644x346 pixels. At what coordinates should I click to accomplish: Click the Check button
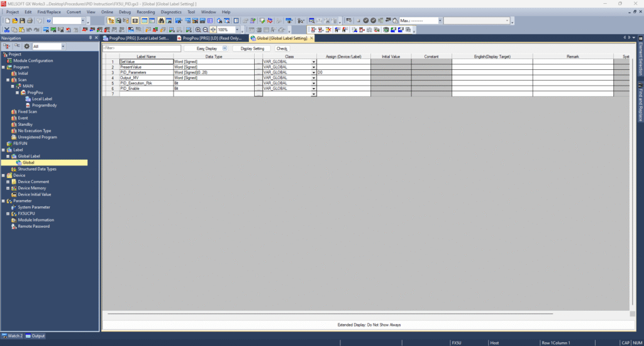pyautogui.click(x=282, y=48)
